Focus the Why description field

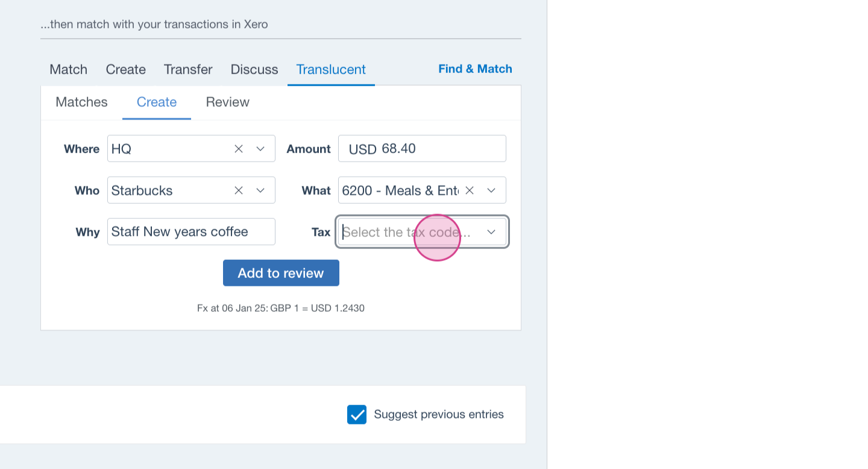190,232
